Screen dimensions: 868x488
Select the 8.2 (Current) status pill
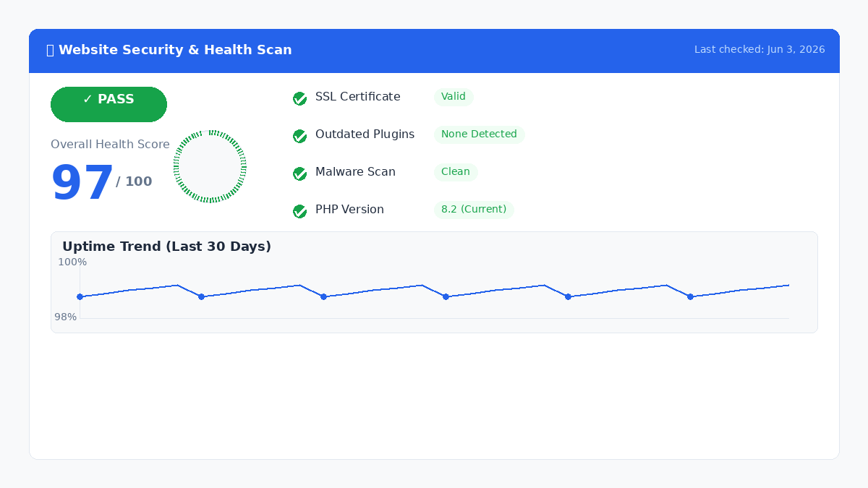(474, 210)
